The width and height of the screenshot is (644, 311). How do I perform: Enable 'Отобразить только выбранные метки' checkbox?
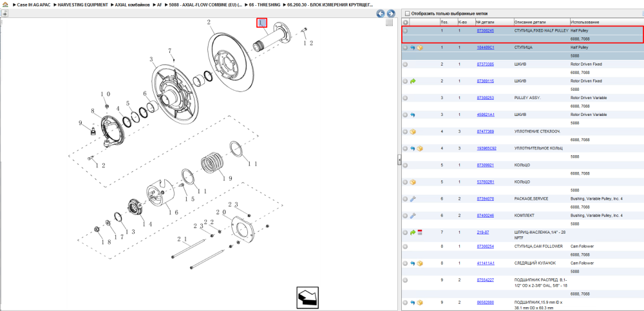[407, 14]
